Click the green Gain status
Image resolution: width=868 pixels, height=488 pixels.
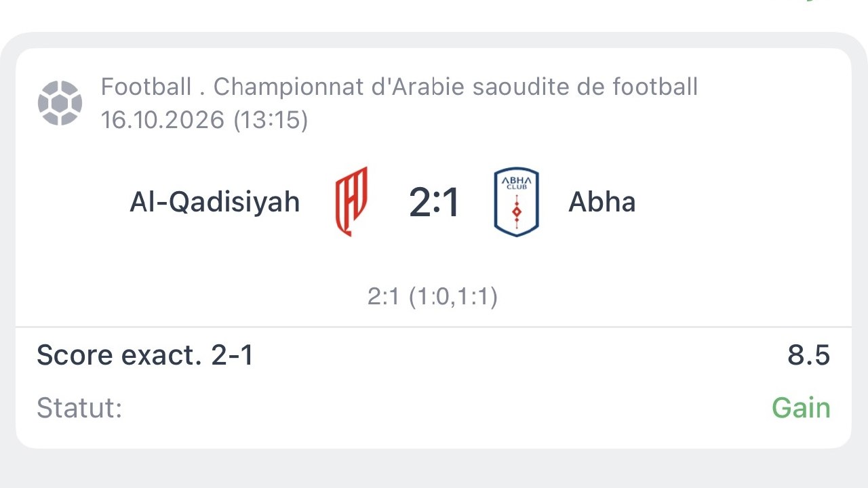coord(801,408)
